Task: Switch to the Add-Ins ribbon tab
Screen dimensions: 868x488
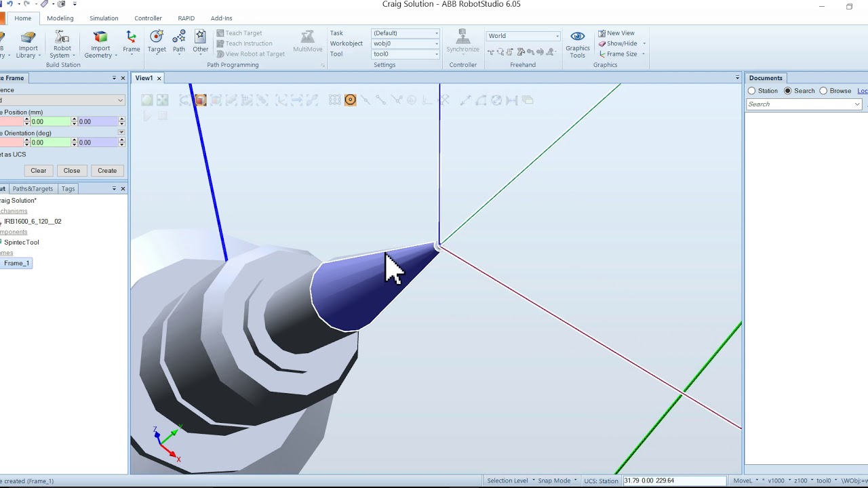Action: [x=221, y=18]
